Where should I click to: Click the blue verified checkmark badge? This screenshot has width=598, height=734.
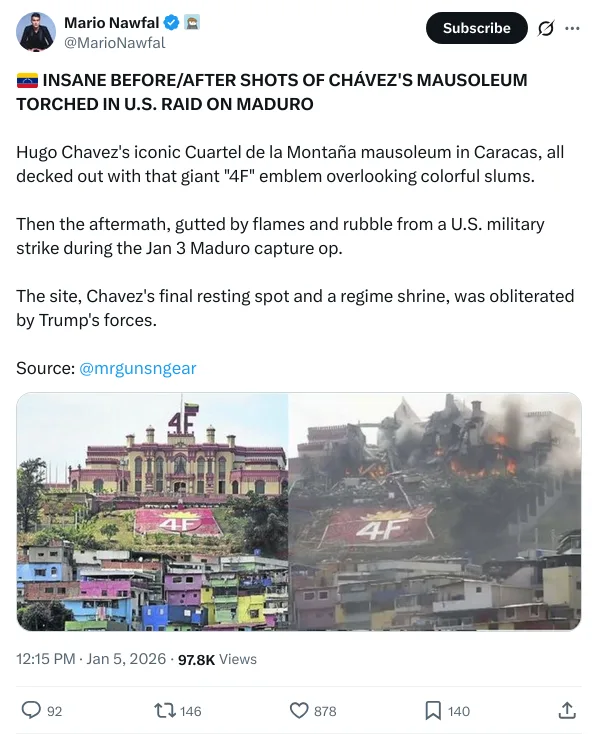click(171, 22)
